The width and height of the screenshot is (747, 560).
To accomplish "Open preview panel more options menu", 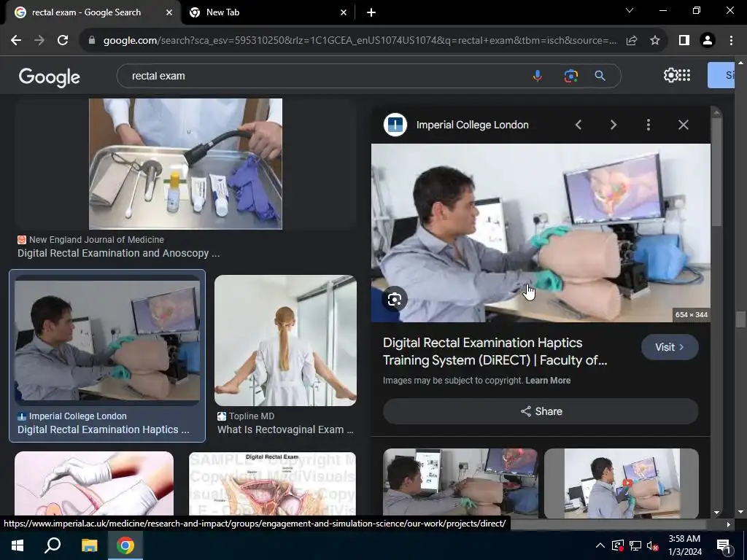I will tap(649, 125).
